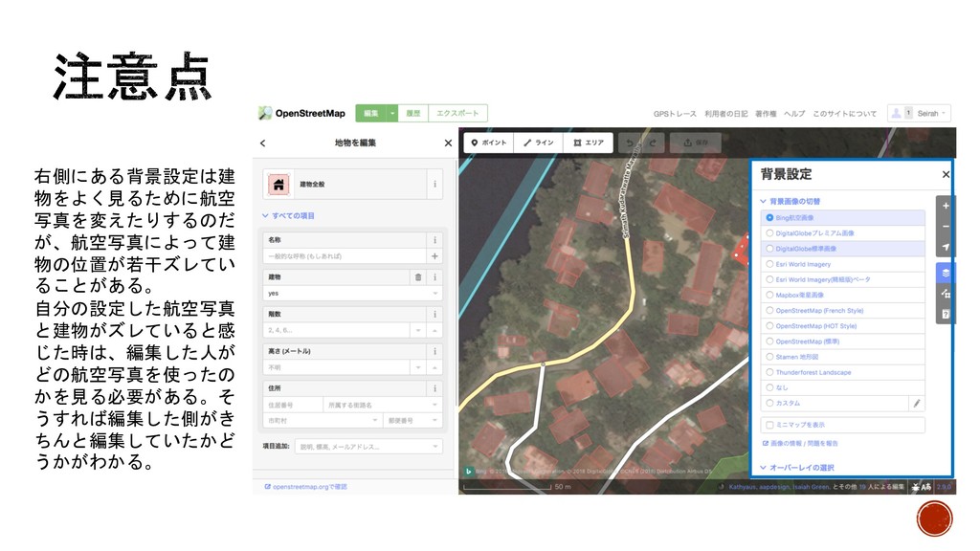Open the 利用者の日記 menu item
This screenshot has width=980, height=551.
click(x=725, y=114)
